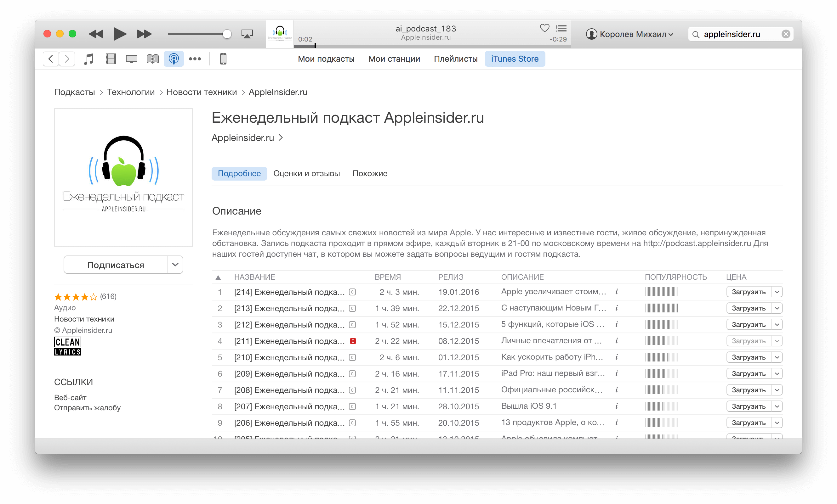Switch to the Music library icon
837x504 pixels.
(89, 59)
